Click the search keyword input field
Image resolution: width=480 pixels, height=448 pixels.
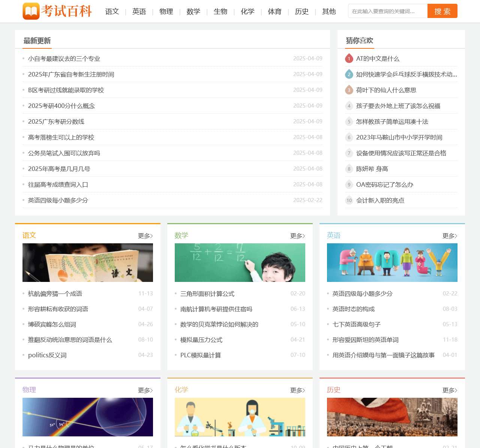click(x=386, y=11)
